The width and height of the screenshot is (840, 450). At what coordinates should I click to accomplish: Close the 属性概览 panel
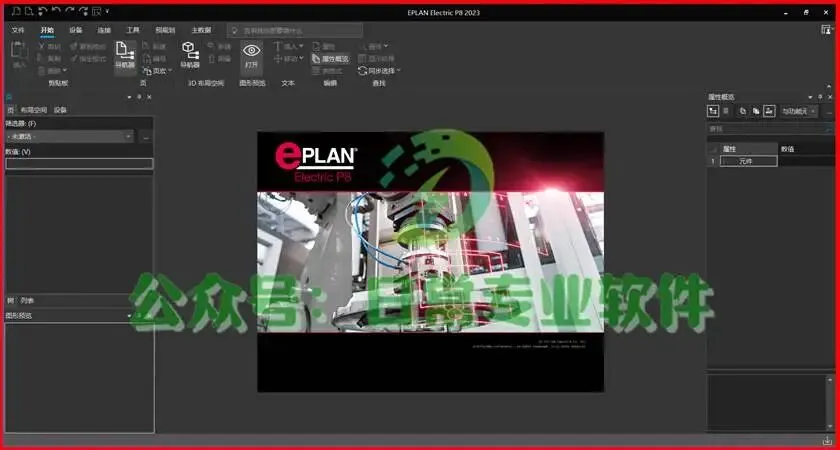[830, 97]
